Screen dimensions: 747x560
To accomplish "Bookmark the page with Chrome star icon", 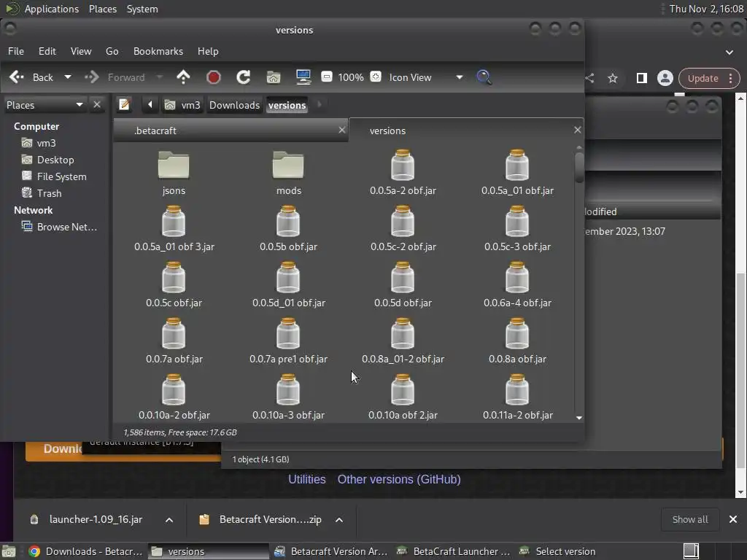I will point(613,78).
